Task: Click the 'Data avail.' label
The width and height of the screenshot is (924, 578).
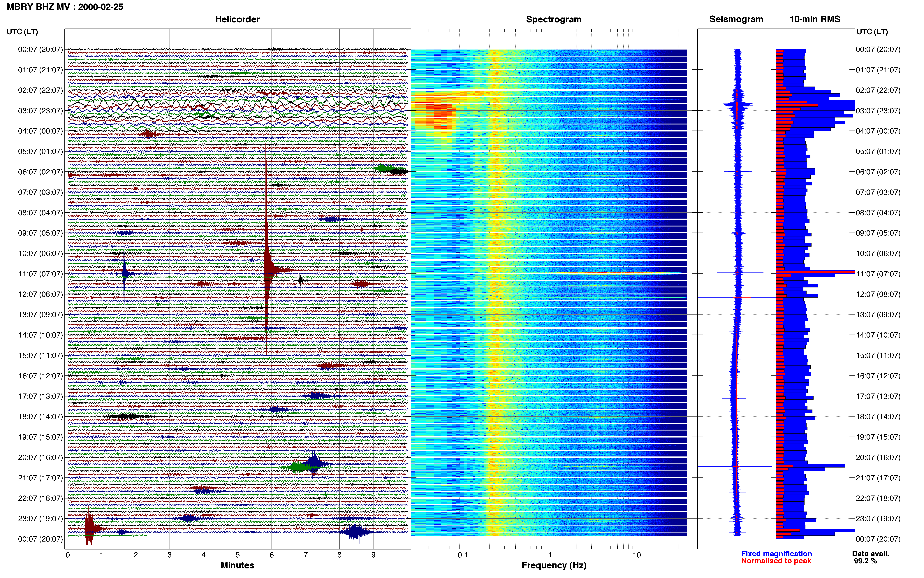Action: (870, 554)
